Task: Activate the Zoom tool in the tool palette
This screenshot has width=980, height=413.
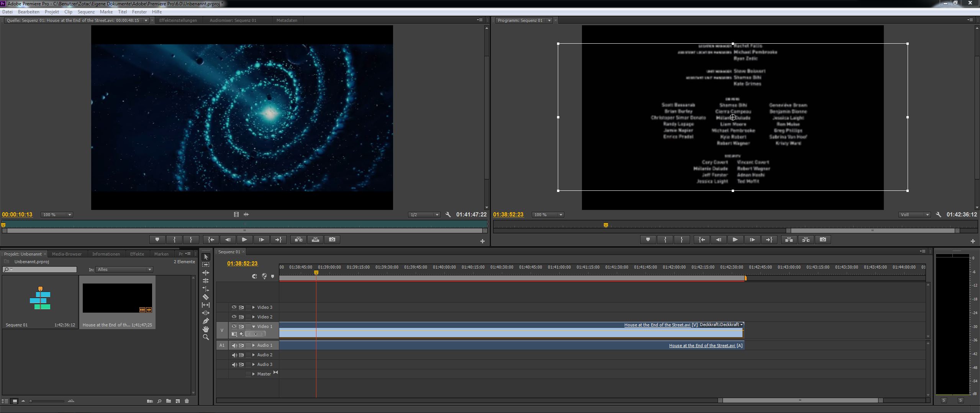Action: 206,337
